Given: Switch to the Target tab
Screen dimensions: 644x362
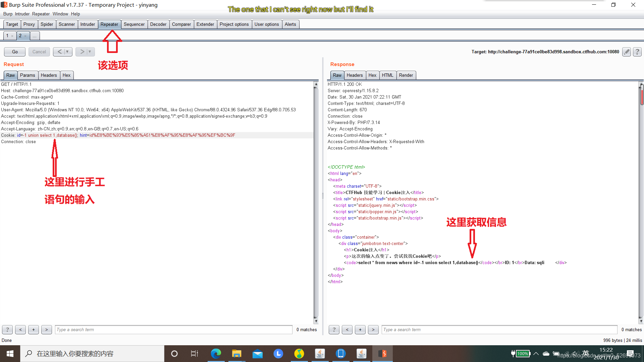Looking at the screenshot, I should coord(12,24).
